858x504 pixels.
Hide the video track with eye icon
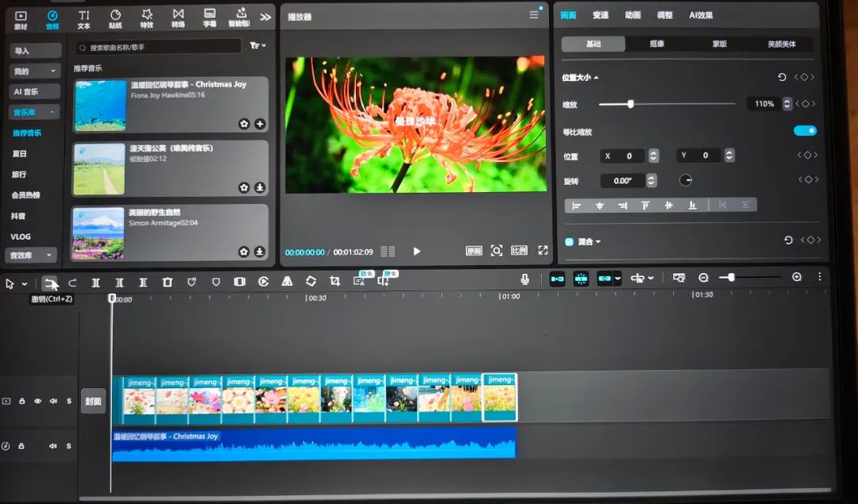point(38,402)
